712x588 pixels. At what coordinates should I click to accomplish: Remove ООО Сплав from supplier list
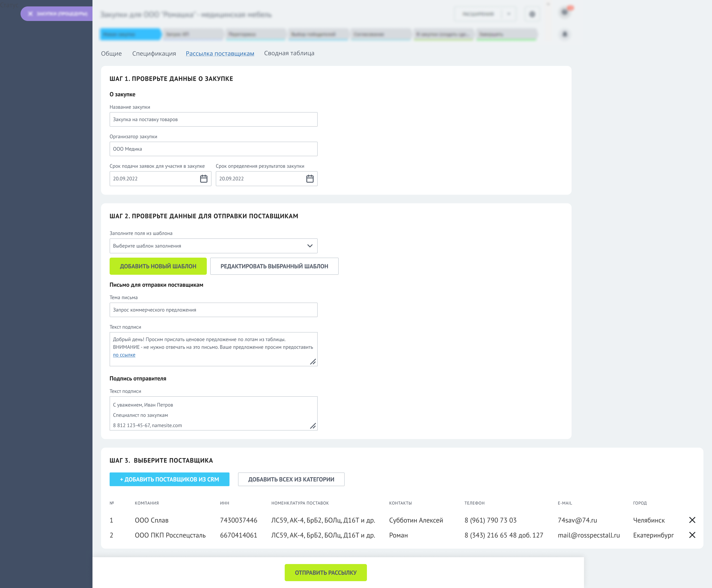pyautogui.click(x=692, y=520)
